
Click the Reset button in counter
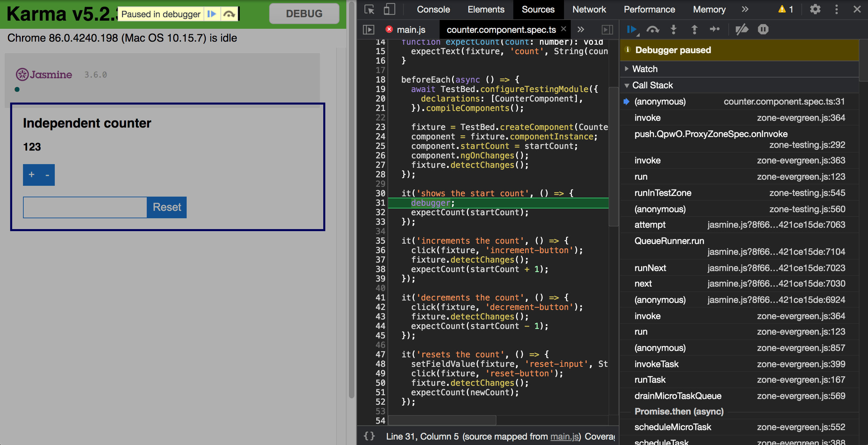click(167, 207)
